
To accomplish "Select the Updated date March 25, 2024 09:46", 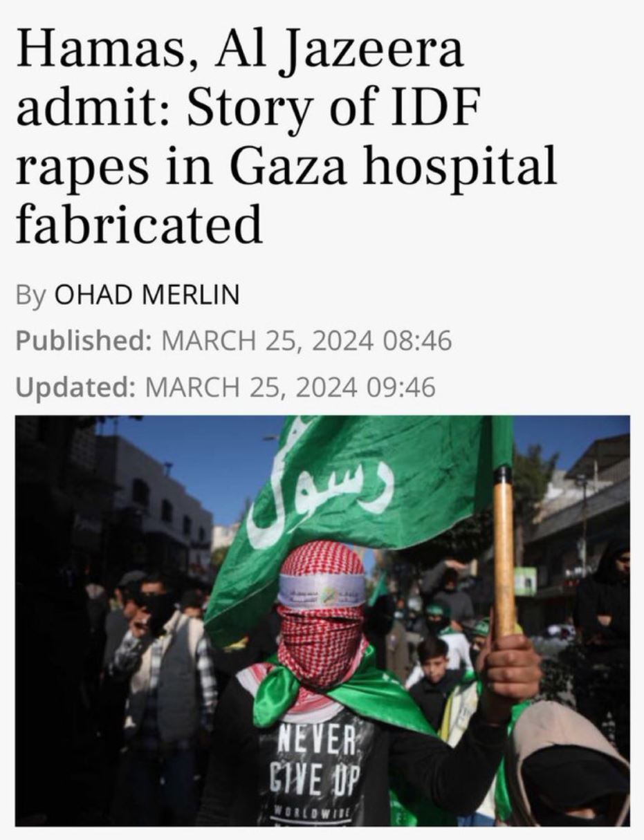I will (x=292, y=387).
